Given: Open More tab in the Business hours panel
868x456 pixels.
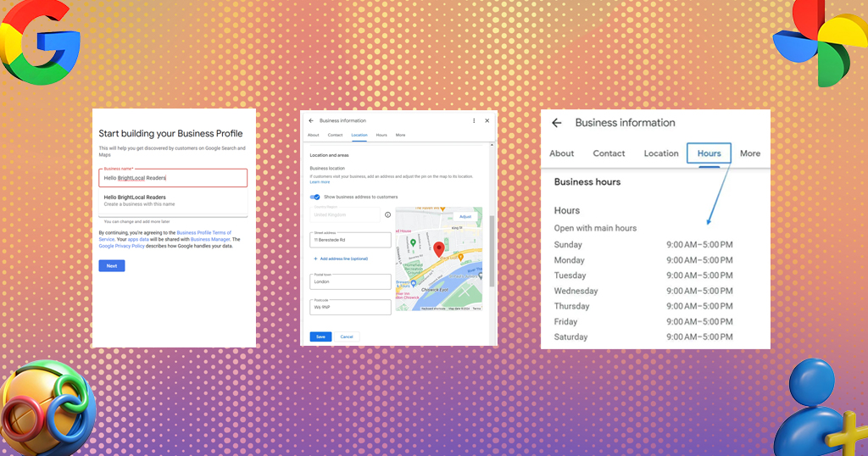Looking at the screenshot, I should click(750, 153).
